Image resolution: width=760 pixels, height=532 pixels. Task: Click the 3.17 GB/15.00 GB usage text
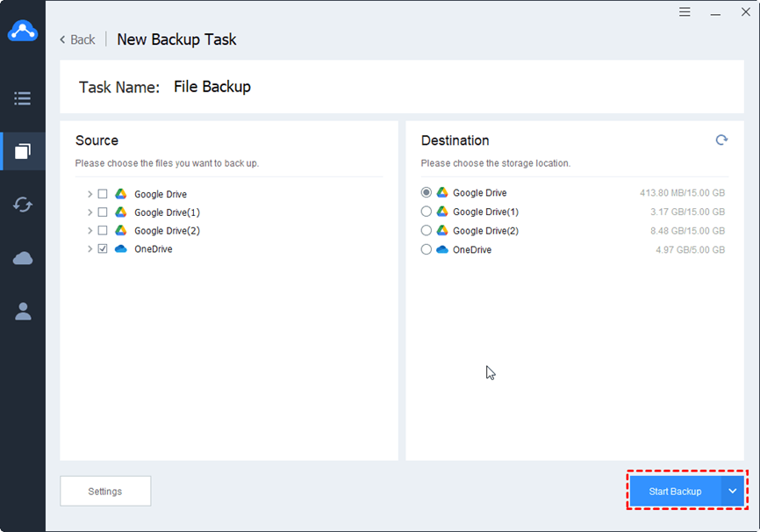coord(688,212)
